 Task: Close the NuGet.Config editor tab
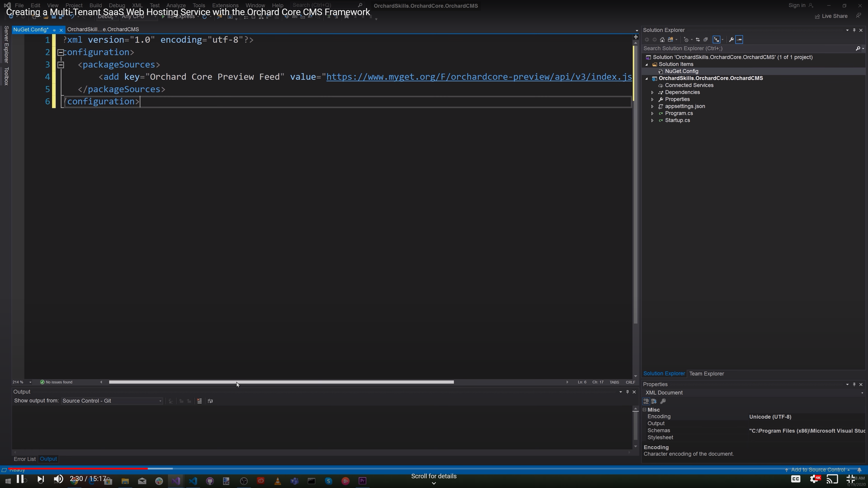[61, 30]
